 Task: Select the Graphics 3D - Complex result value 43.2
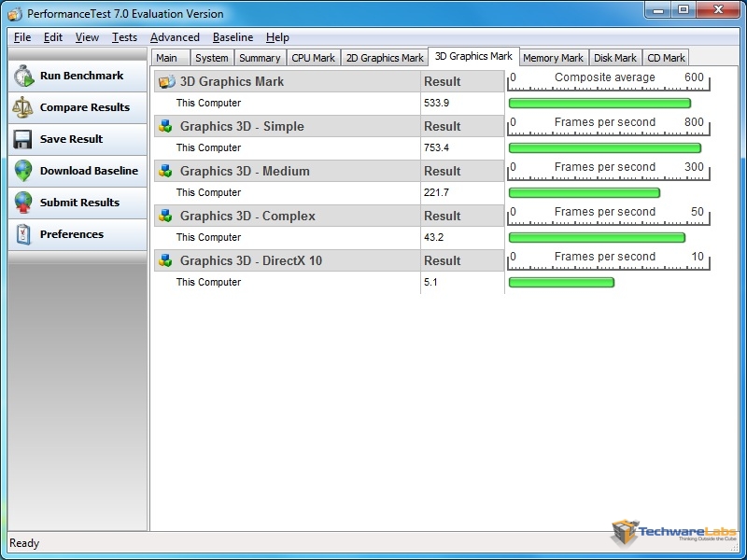[435, 238]
